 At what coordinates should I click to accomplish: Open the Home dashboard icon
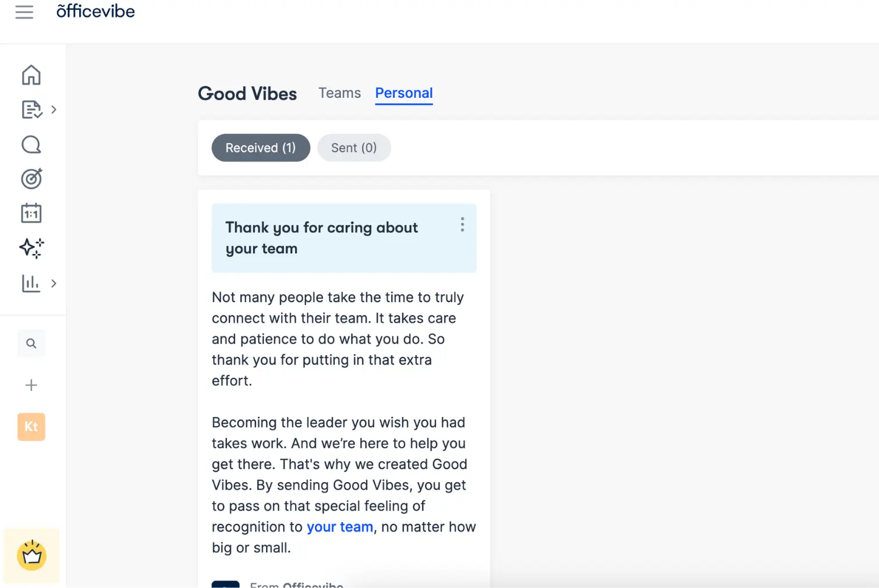[31, 75]
